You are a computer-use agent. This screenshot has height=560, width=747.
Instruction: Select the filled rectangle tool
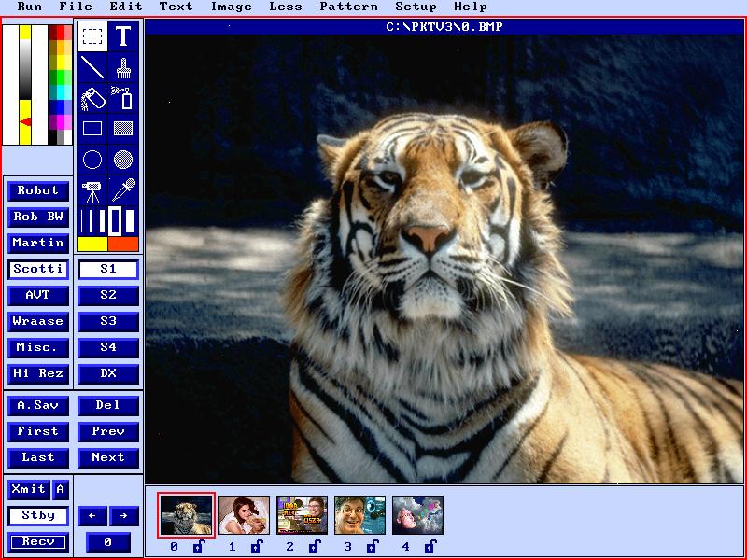123,129
